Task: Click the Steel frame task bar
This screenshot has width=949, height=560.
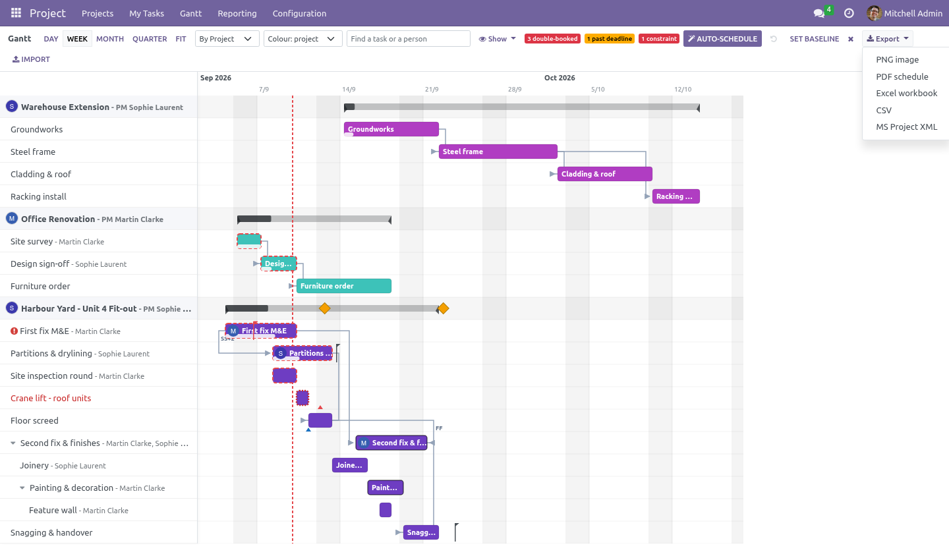Action: click(x=498, y=152)
